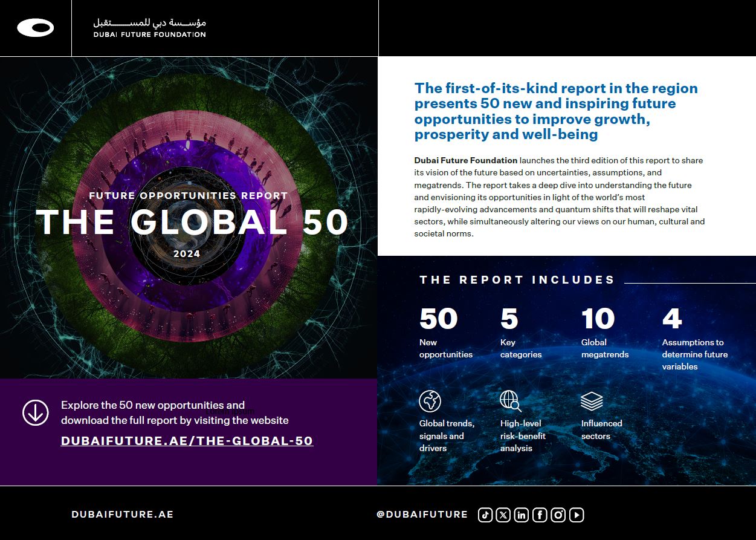Open the Facebook icon link
The image size is (756, 540).
540,515
